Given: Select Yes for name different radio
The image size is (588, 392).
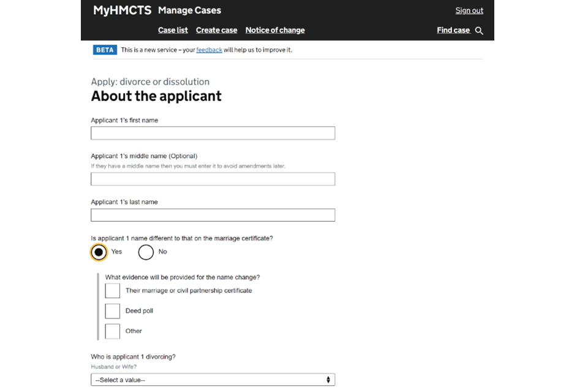Looking at the screenshot, I should point(99,252).
